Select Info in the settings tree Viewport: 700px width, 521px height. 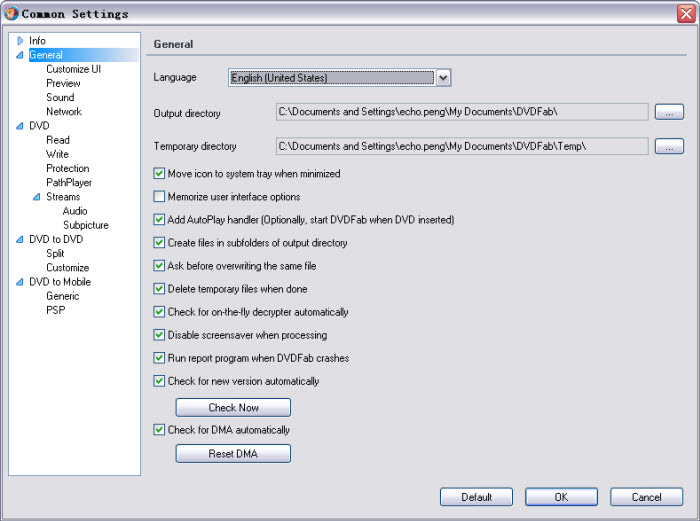coord(38,41)
